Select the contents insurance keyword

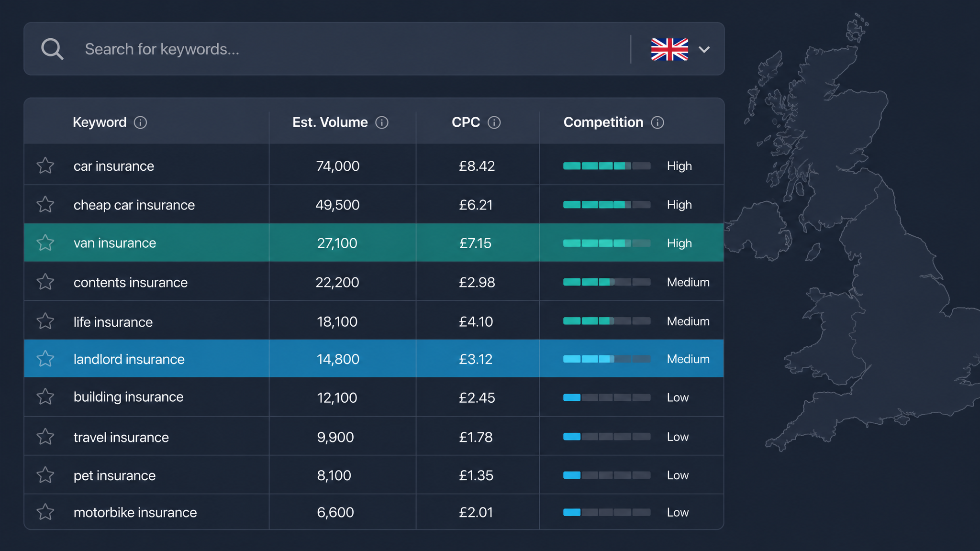click(131, 282)
